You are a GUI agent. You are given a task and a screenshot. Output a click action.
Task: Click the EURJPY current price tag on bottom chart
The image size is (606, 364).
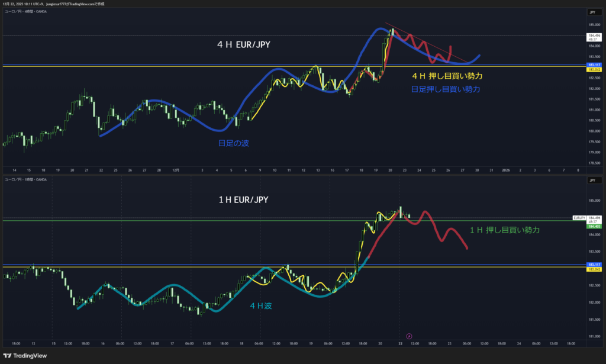pyautogui.click(x=579, y=218)
